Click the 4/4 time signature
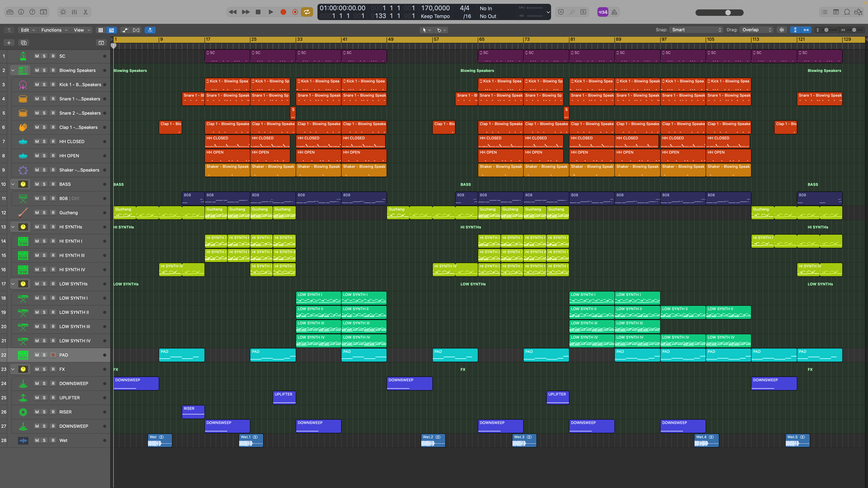 point(465,8)
